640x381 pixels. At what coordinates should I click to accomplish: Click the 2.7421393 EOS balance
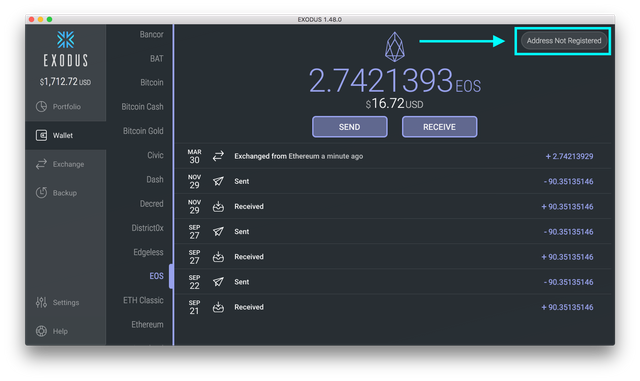coord(395,80)
